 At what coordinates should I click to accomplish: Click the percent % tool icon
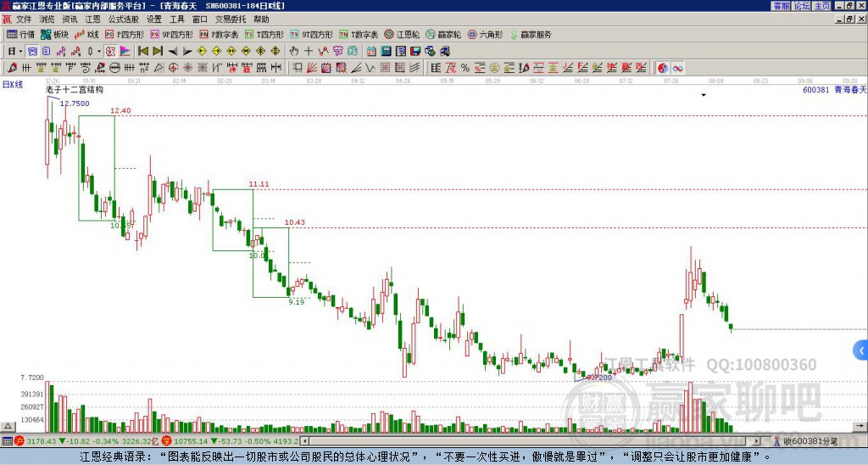[x=465, y=68]
